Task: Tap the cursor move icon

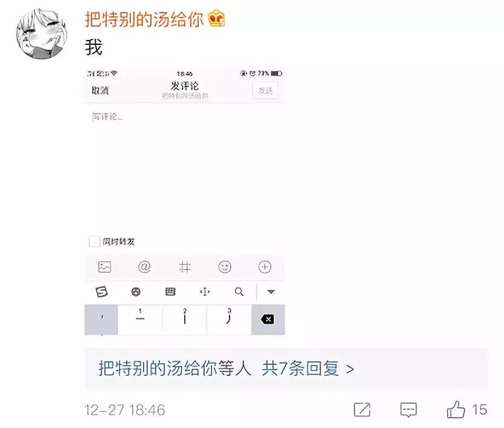Action: point(205,292)
